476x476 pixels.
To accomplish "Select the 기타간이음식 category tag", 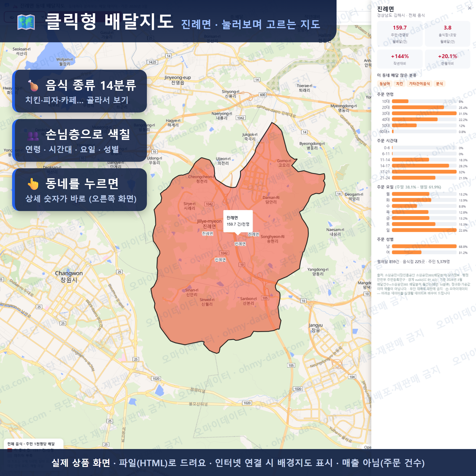I will pyautogui.click(x=419, y=84).
